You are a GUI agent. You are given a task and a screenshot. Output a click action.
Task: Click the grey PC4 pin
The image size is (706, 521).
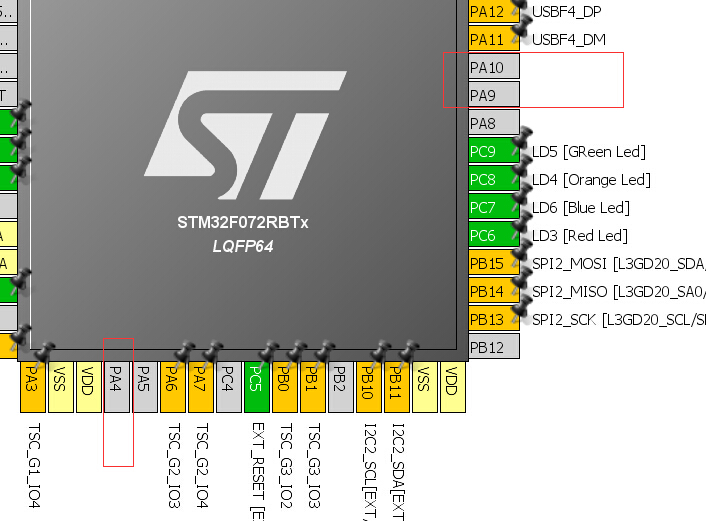(x=229, y=386)
